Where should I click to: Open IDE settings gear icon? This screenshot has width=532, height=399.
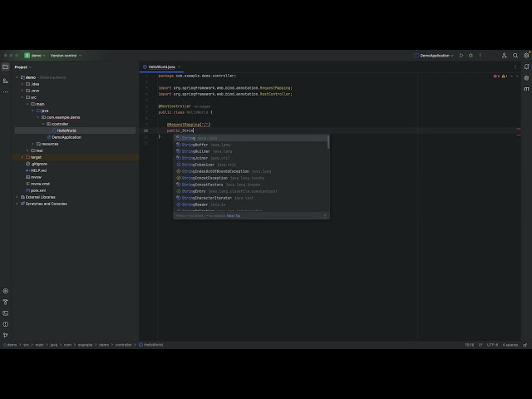point(526,55)
